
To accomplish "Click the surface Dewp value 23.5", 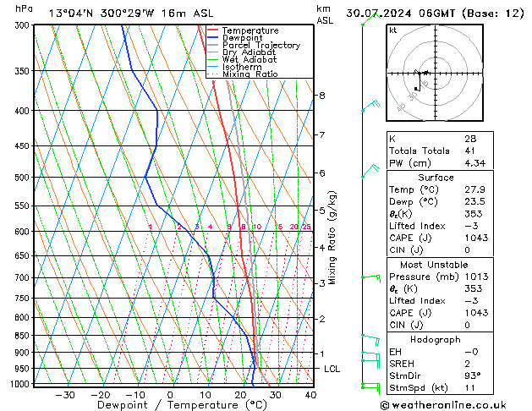I will 474,201.
